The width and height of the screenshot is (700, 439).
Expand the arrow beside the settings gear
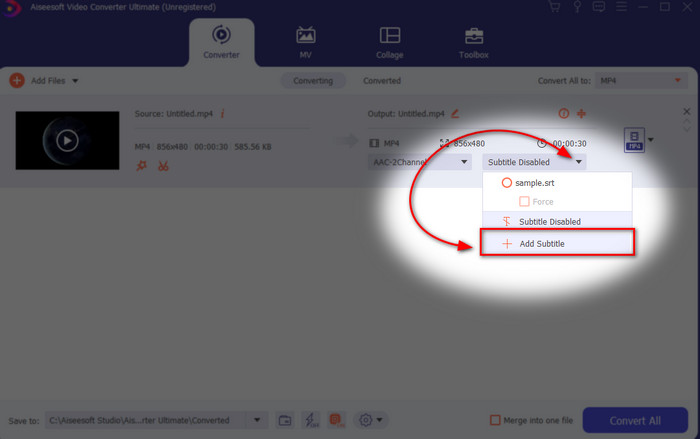[x=379, y=420]
